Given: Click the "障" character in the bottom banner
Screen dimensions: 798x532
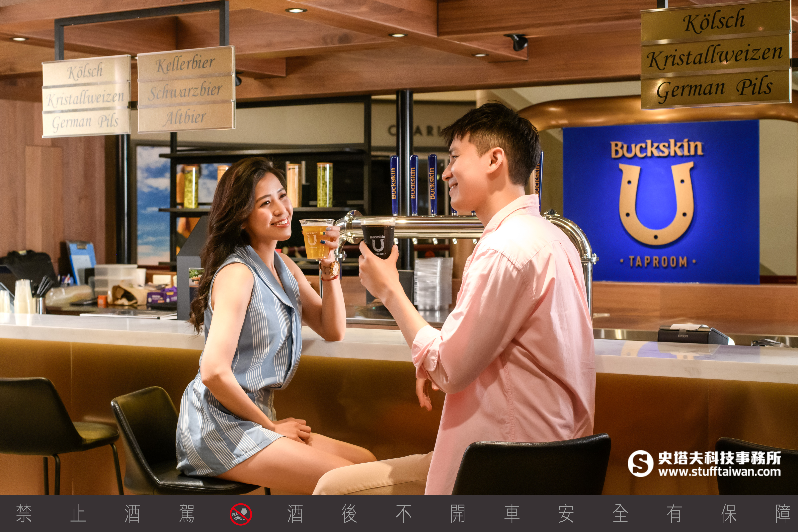Looking at the screenshot, I should tap(783, 513).
